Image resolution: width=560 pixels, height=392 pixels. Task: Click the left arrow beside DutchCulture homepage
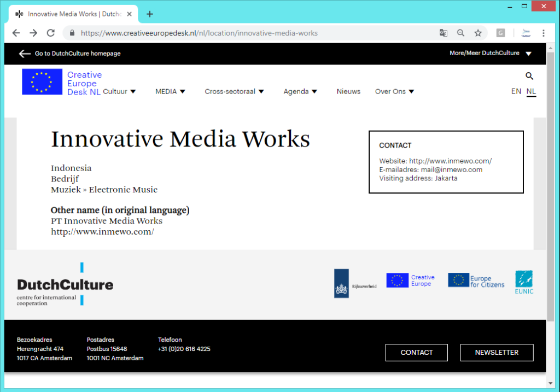click(24, 54)
